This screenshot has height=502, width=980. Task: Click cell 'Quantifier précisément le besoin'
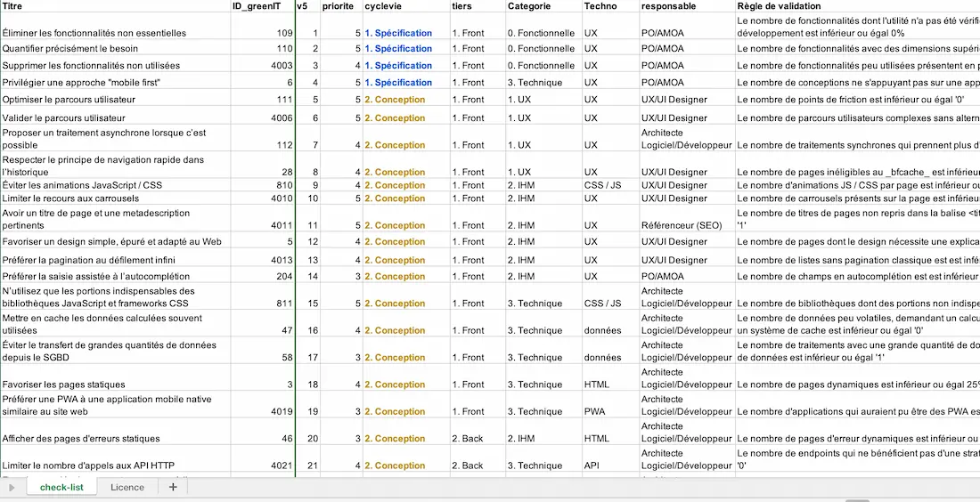point(116,48)
